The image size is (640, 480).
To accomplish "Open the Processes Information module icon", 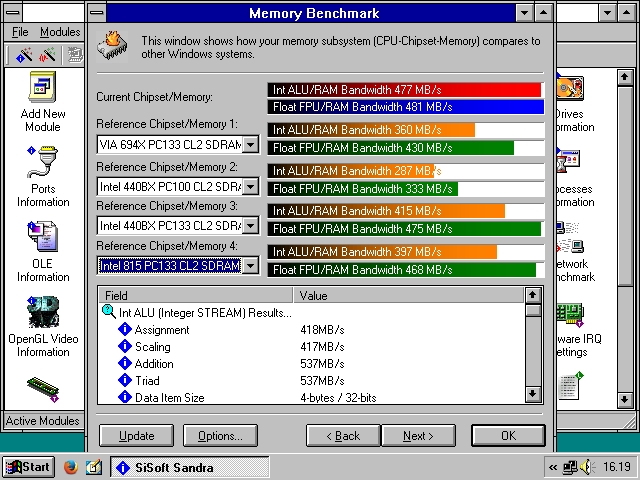I will (569, 162).
